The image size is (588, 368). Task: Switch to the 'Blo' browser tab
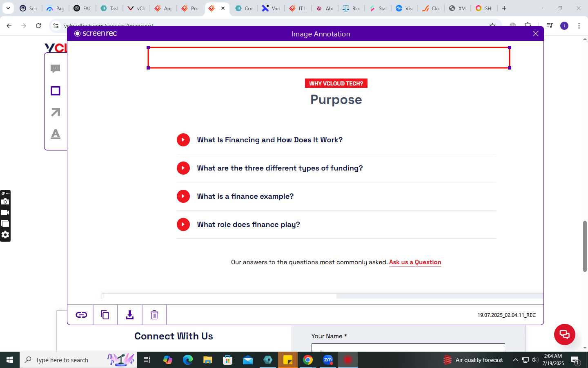[352, 8]
